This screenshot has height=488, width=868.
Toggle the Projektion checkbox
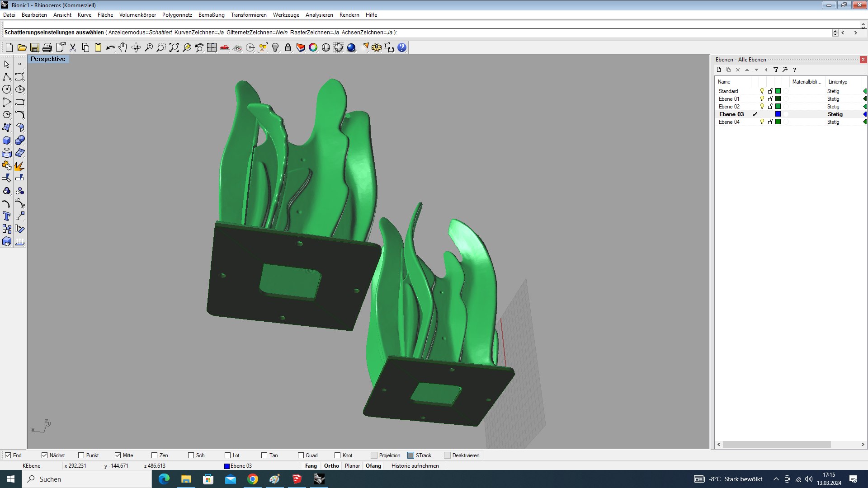pyautogui.click(x=374, y=455)
